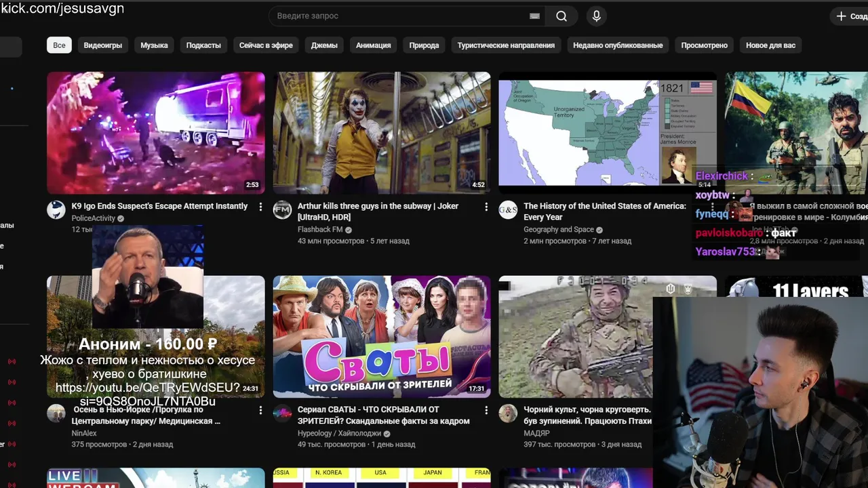The height and width of the screenshot is (488, 868).
Task: Open the МАДЯР channel name link
Action: [x=536, y=433]
